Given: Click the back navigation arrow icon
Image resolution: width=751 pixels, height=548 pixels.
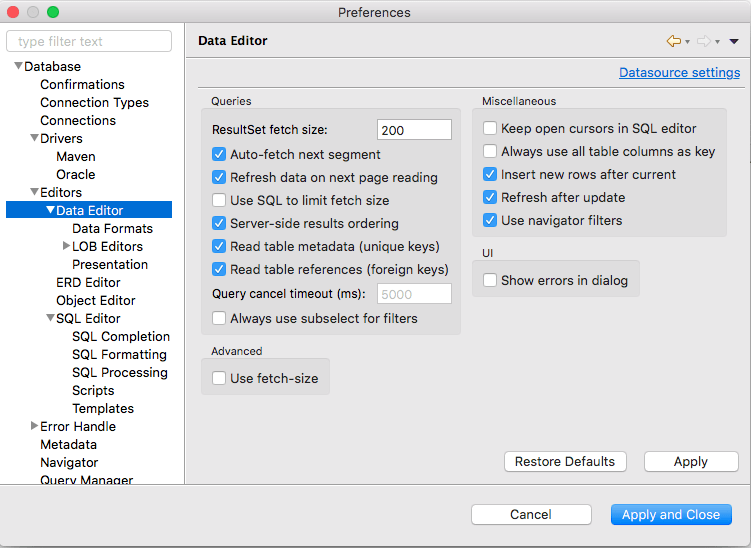Looking at the screenshot, I should coord(674,41).
